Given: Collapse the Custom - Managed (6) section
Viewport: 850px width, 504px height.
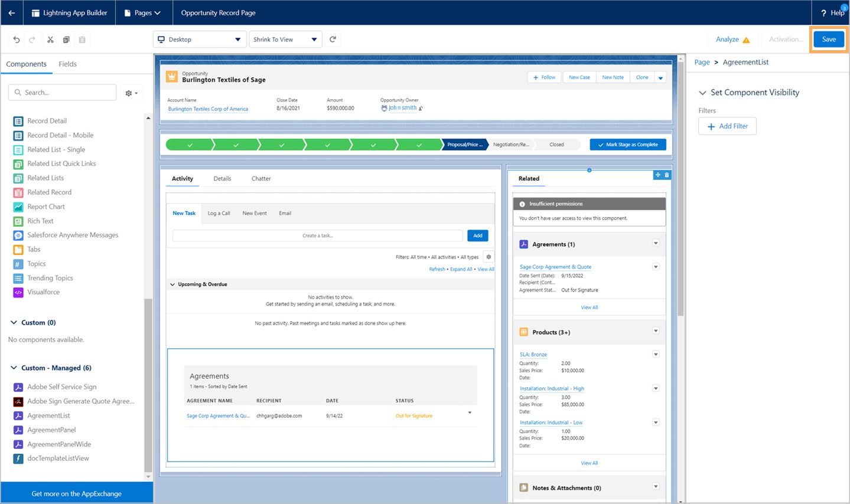Looking at the screenshot, I should tap(14, 368).
